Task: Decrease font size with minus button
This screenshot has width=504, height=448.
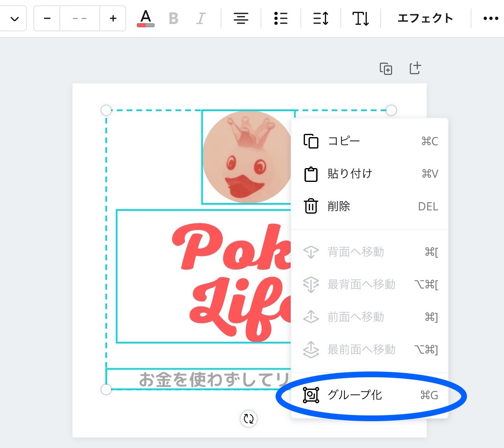Action: tap(47, 19)
